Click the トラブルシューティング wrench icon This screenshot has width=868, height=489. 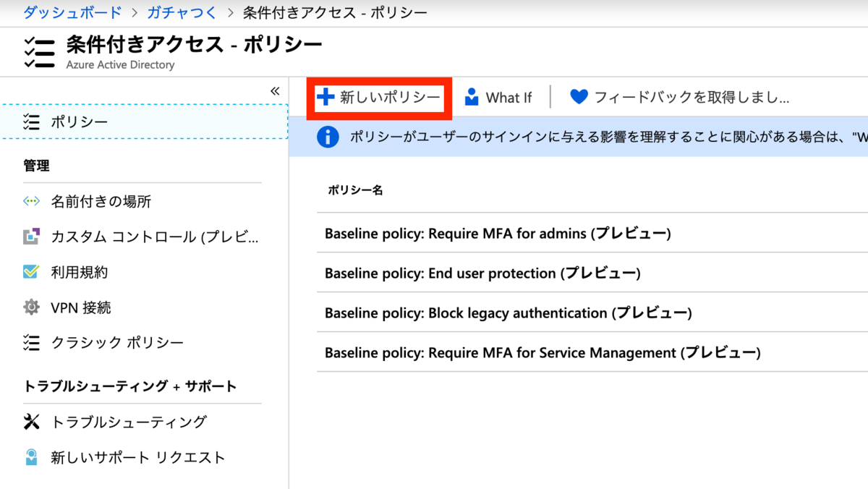click(x=31, y=422)
